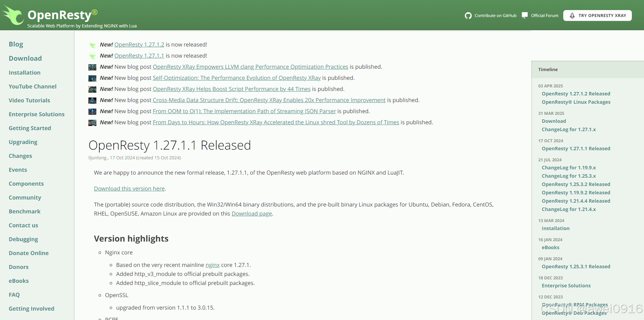Click the GitHub octocat icon

468,16
